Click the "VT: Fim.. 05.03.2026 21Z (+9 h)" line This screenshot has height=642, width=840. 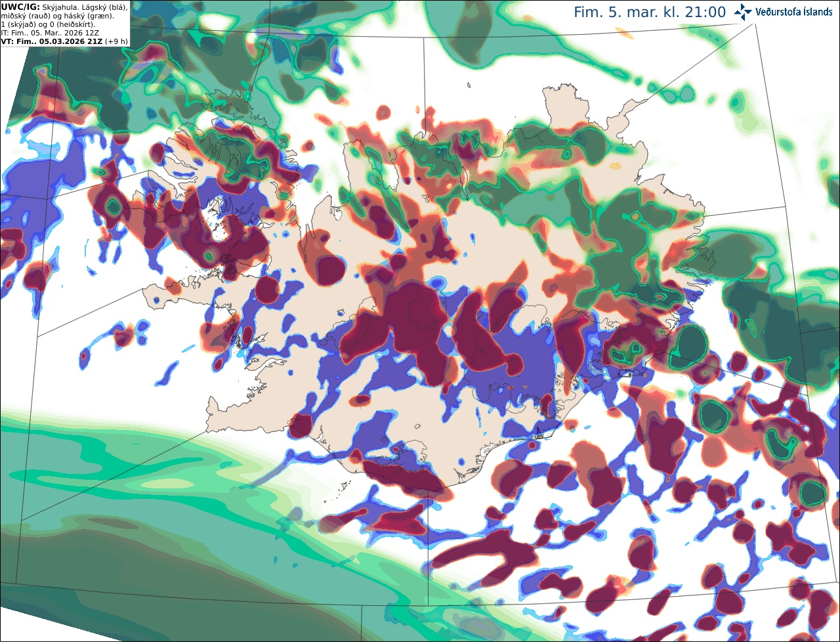[64, 41]
